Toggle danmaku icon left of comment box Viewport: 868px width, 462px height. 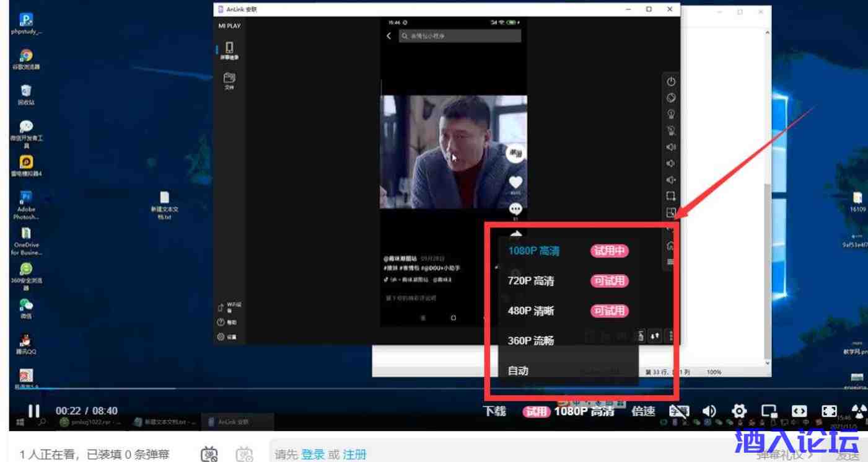click(209, 455)
